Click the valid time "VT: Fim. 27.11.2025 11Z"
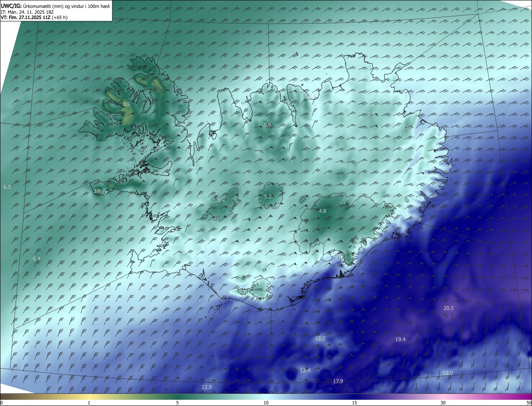Image resolution: width=532 pixels, height=406 pixels. [x=25, y=17]
